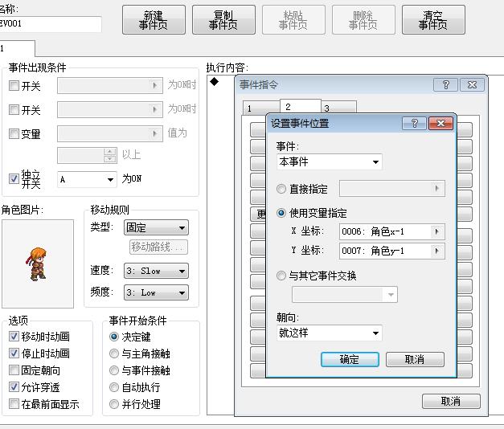Click the event name field EV001
Image resolution: width=504 pixels, height=429 pixels.
tap(50, 24)
